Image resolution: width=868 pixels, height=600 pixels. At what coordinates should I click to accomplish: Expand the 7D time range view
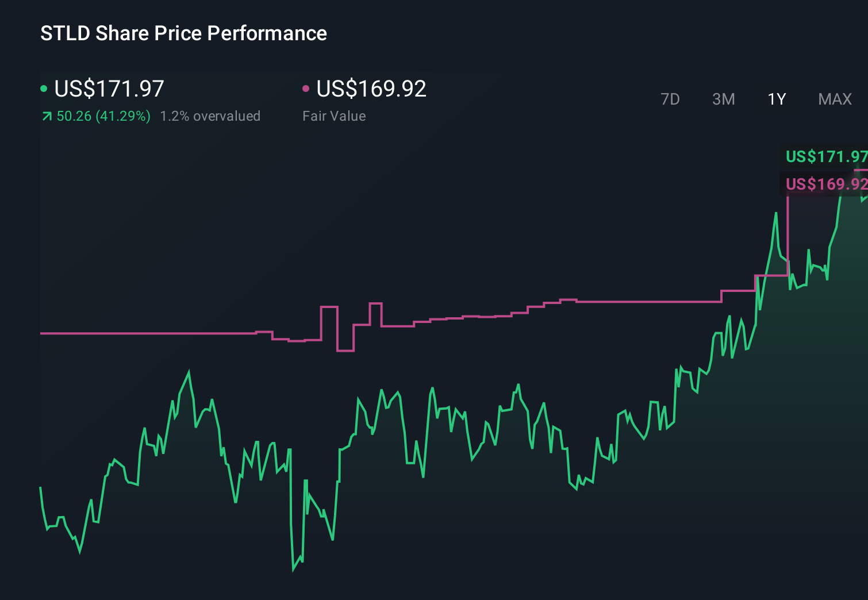[670, 99]
